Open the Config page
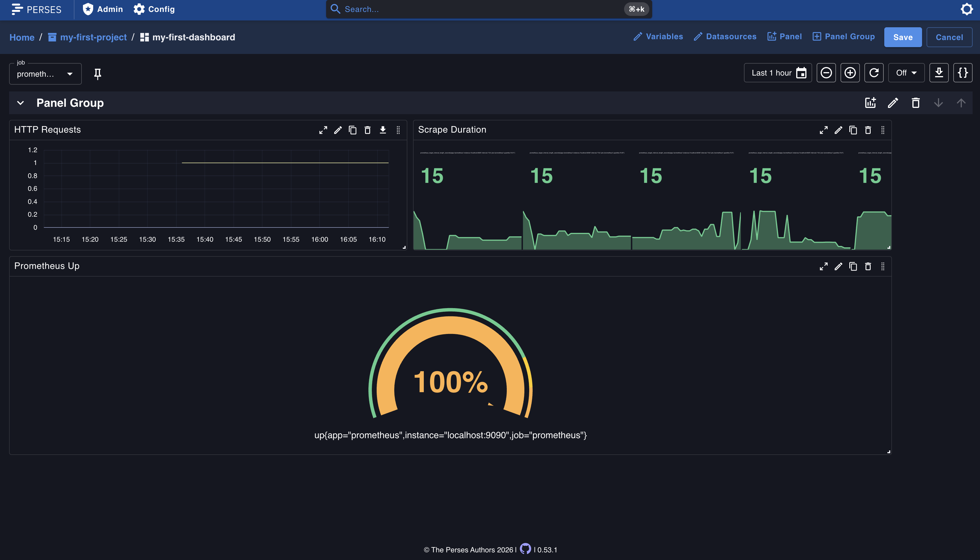This screenshot has height=560, width=980. point(154,9)
